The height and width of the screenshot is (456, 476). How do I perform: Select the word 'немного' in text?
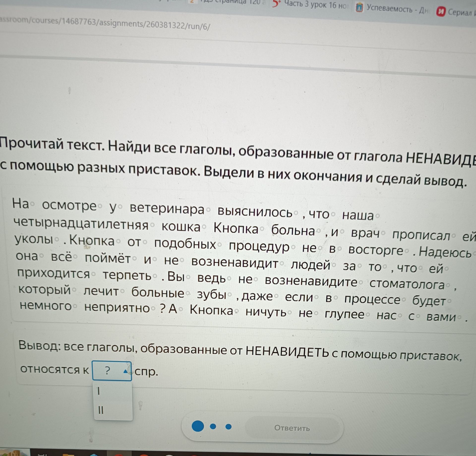[46, 306]
